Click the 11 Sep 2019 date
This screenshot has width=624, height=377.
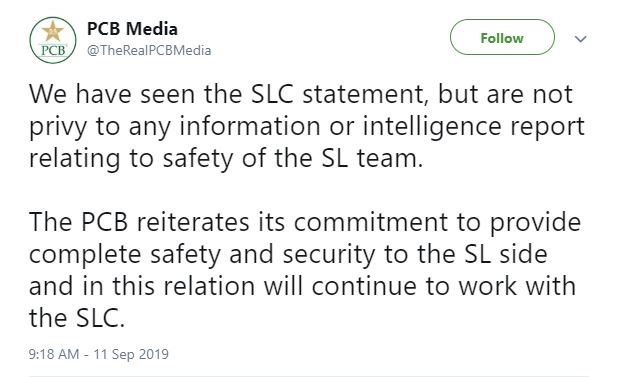coord(131,354)
